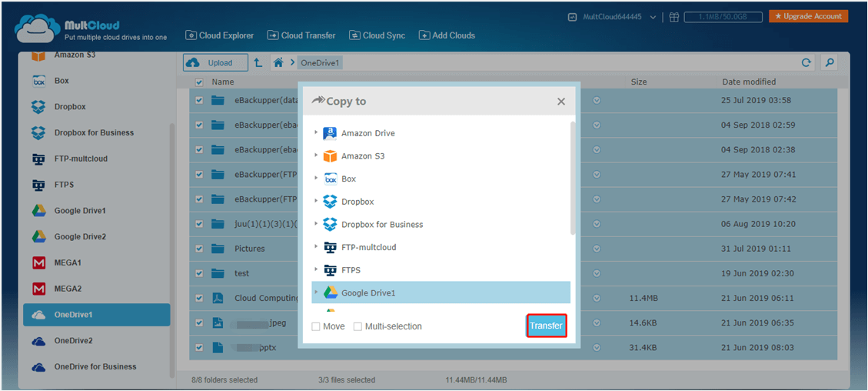
Task: Expand Amazon S3 tree node arrow
Action: click(x=316, y=155)
